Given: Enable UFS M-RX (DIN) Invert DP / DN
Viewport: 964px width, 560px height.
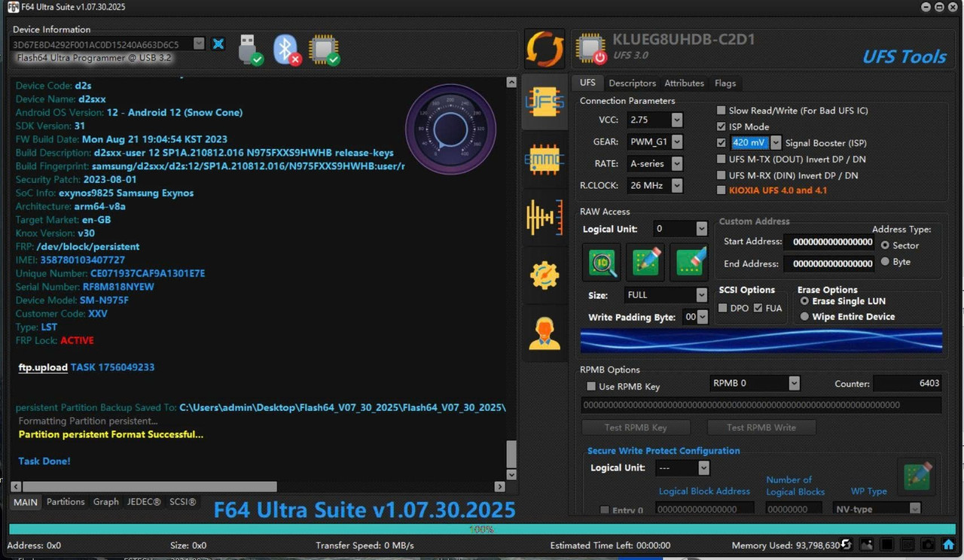Looking at the screenshot, I should tap(721, 175).
